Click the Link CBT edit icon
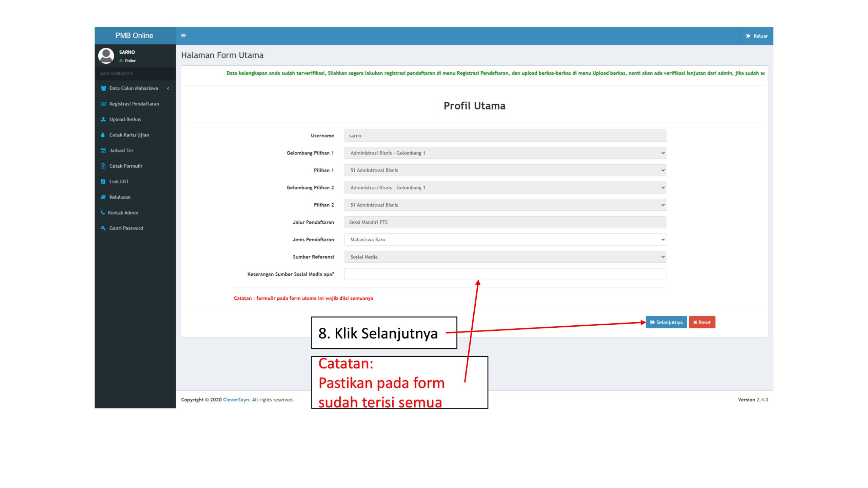This screenshot has height=488, width=868. pos(103,182)
